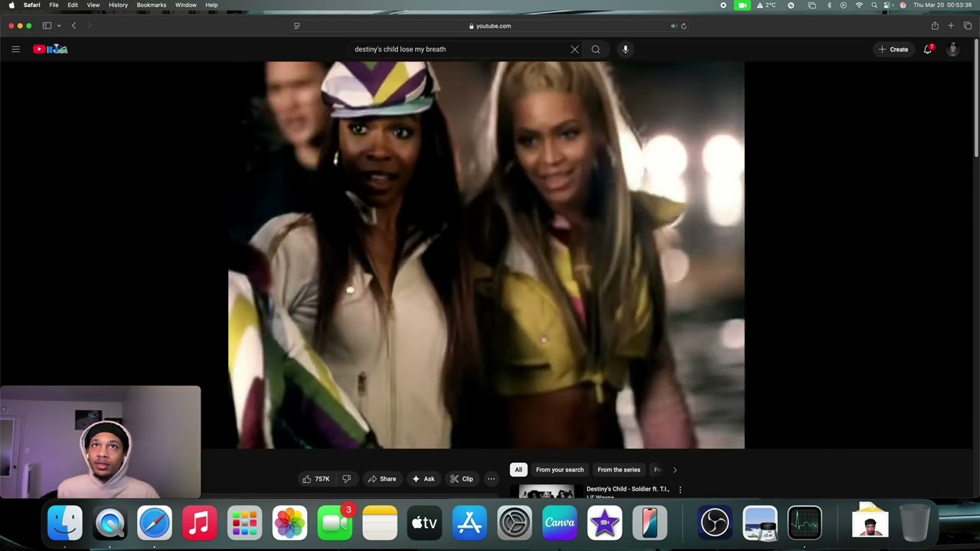
Task: Open a new tab with the plus icon
Action: point(951,26)
